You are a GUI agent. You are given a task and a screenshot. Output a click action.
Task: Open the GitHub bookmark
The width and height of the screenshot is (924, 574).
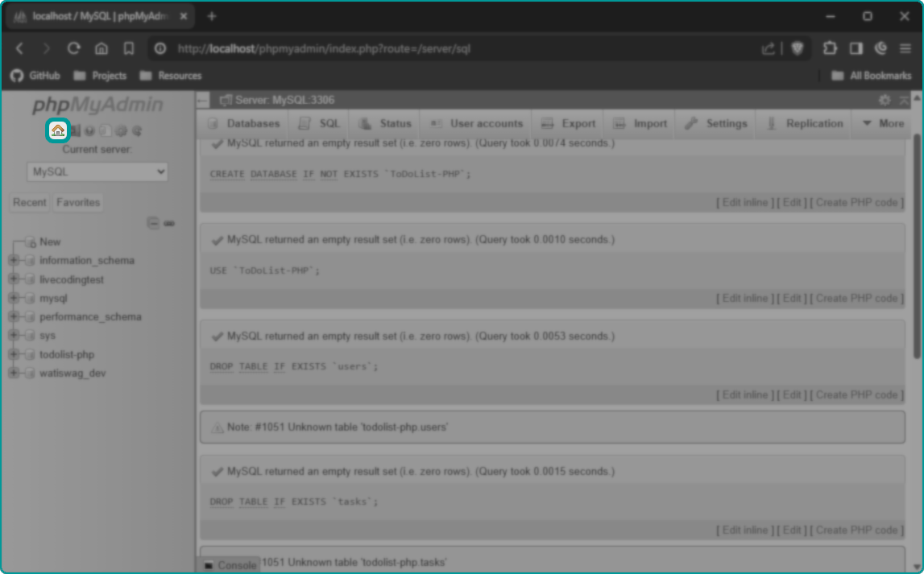click(x=35, y=76)
